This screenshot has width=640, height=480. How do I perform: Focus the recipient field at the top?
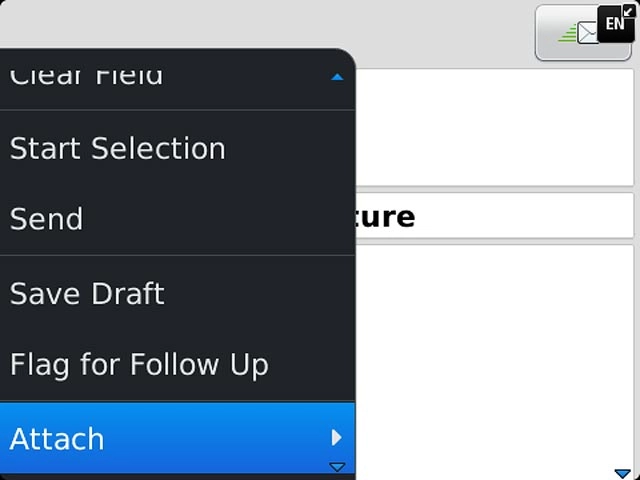coord(494,127)
